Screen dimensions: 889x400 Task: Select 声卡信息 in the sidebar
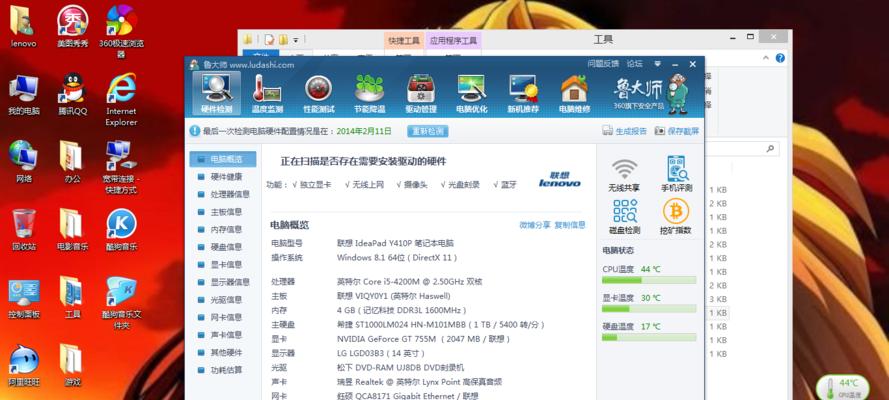[x=222, y=335]
